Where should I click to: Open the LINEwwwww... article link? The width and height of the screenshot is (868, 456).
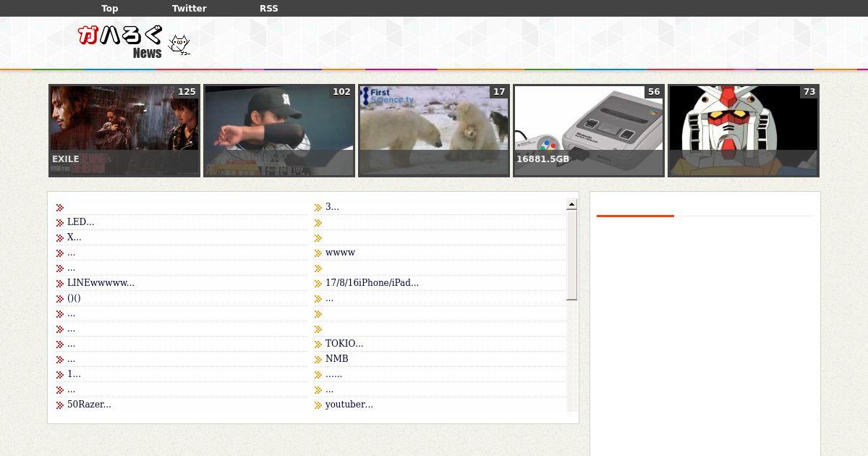[x=101, y=283]
